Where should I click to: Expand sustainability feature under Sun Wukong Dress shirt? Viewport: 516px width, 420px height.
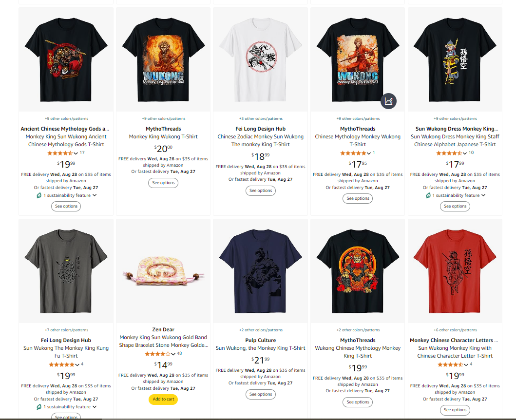point(459,195)
